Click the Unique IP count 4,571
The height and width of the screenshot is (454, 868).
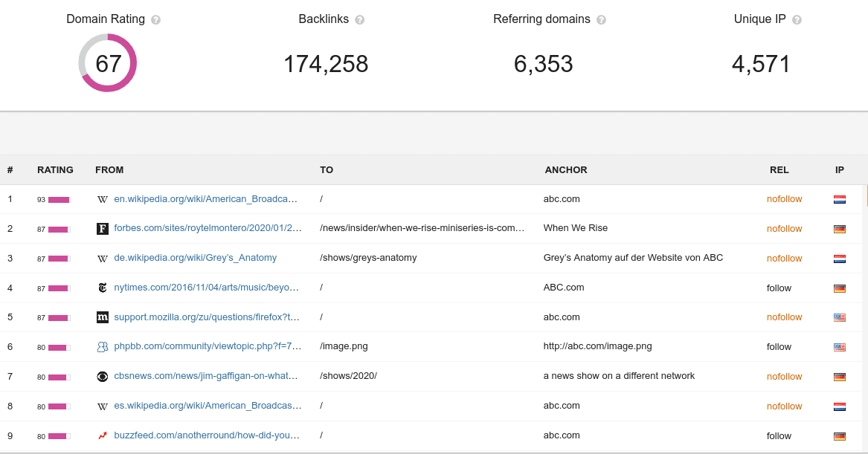(761, 64)
